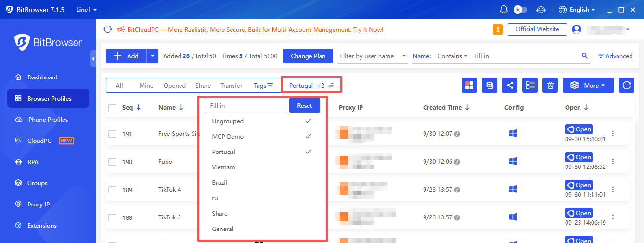Open the English language dropdown
The image size is (644, 243).
click(x=577, y=10)
